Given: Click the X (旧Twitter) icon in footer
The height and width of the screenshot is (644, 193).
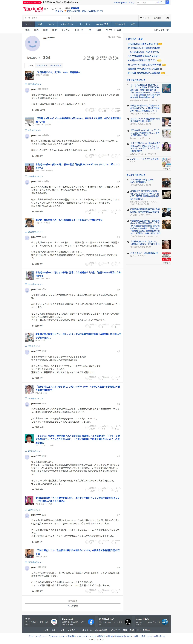Looking at the screenshot, I should tap(128, 622).
